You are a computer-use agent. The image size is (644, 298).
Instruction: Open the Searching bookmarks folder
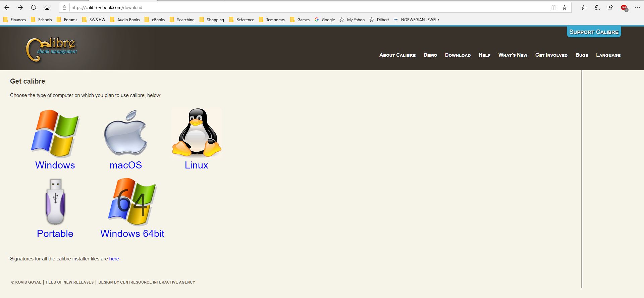click(182, 20)
